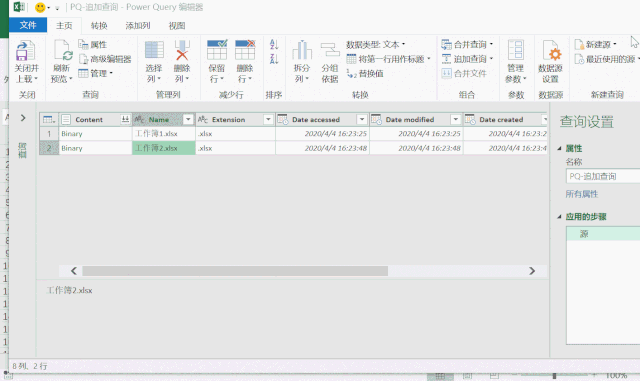This screenshot has height=381, width=640.
Task: Click the Content column expand binaries icon
Action: point(125,119)
